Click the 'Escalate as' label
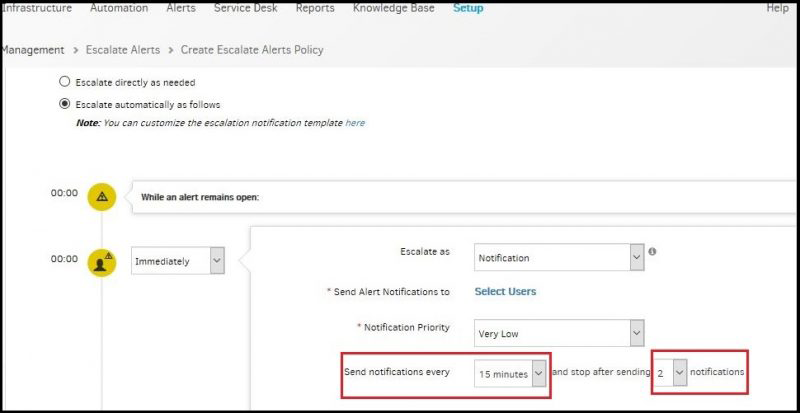800x413 pixels. point(425,251)
